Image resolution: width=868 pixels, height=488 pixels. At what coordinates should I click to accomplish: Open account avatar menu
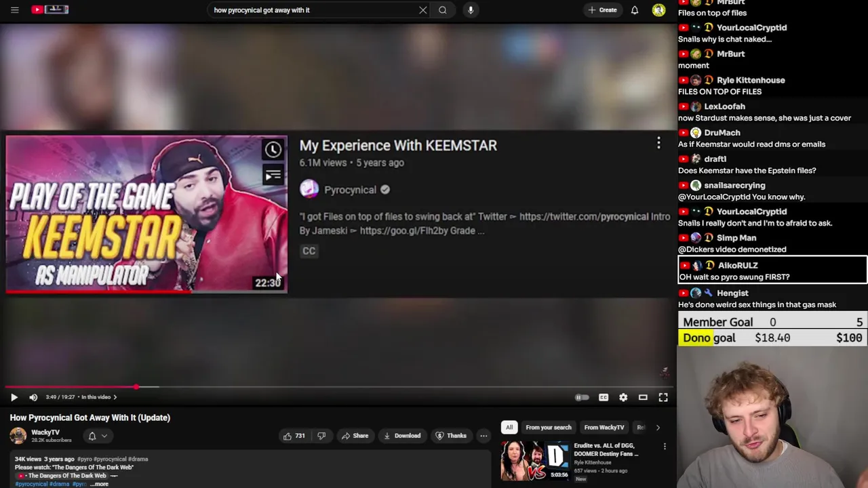(658, 10)
